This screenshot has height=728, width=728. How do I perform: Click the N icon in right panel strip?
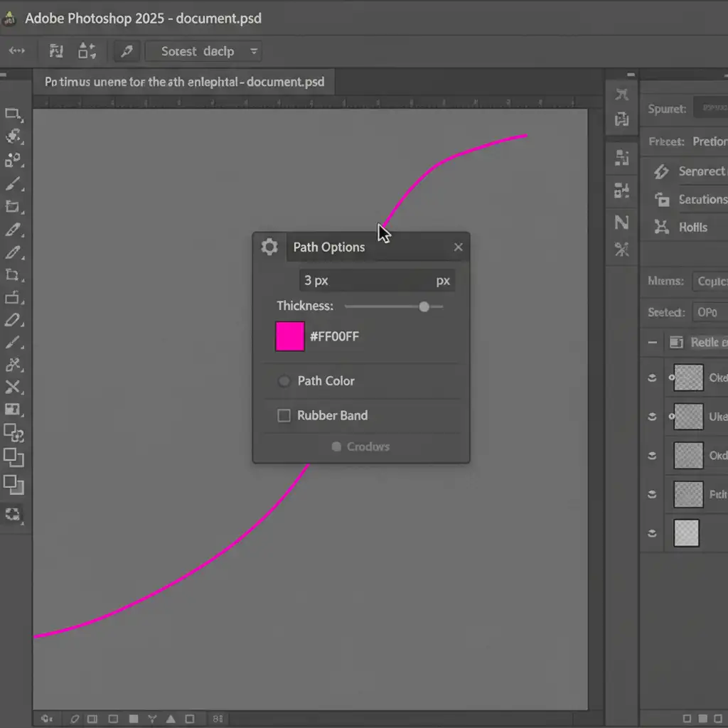(621, 223)
